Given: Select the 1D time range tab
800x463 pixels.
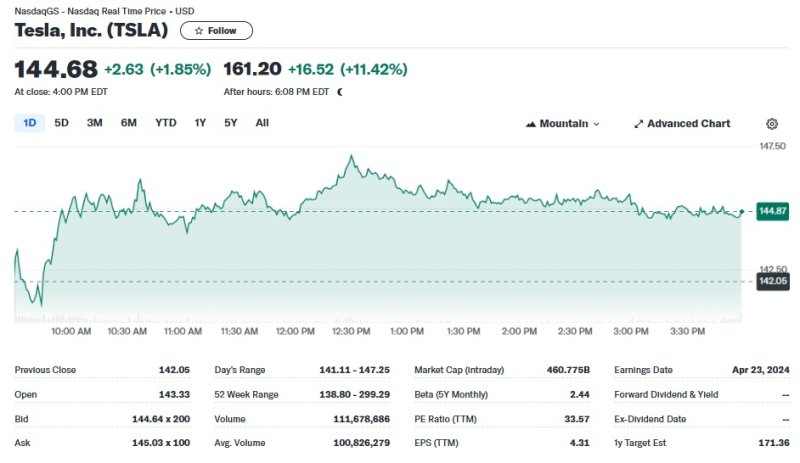Looking at the screenshot, I should click(30, 123).
